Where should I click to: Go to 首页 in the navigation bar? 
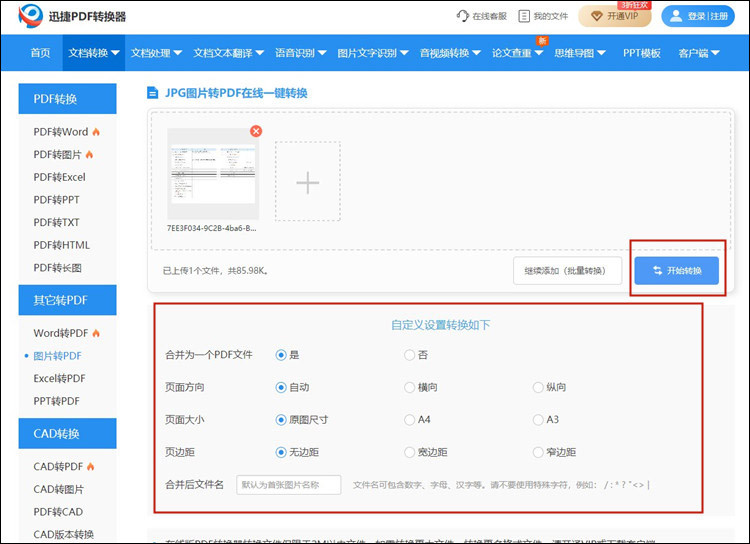(x=40, y=53)
